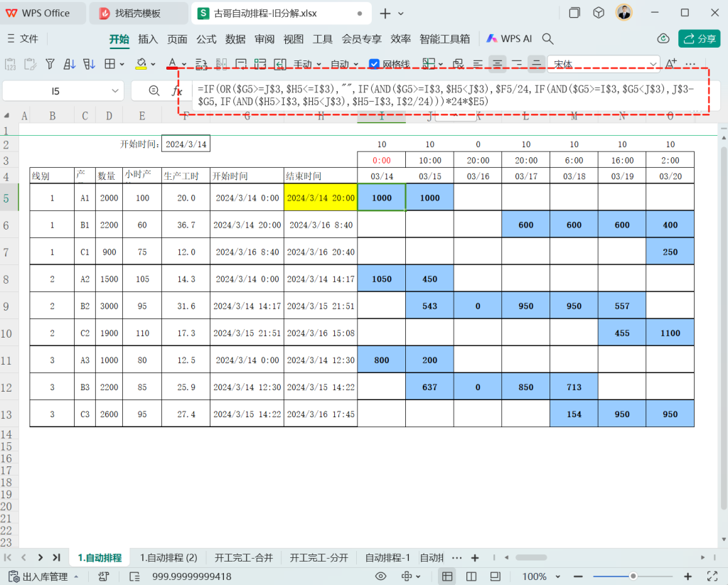Click the fullscreen icon in status bar
728x585 pixels.
712,576
